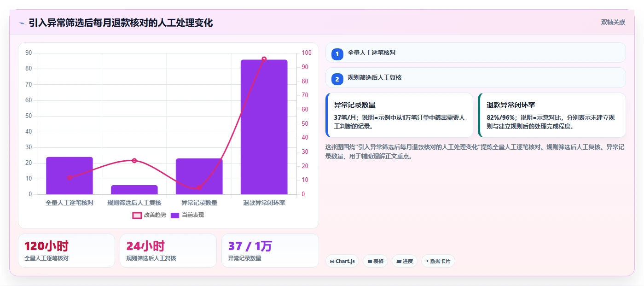
Task: Click the 表格 tag chip
Action: coord(375,261)
